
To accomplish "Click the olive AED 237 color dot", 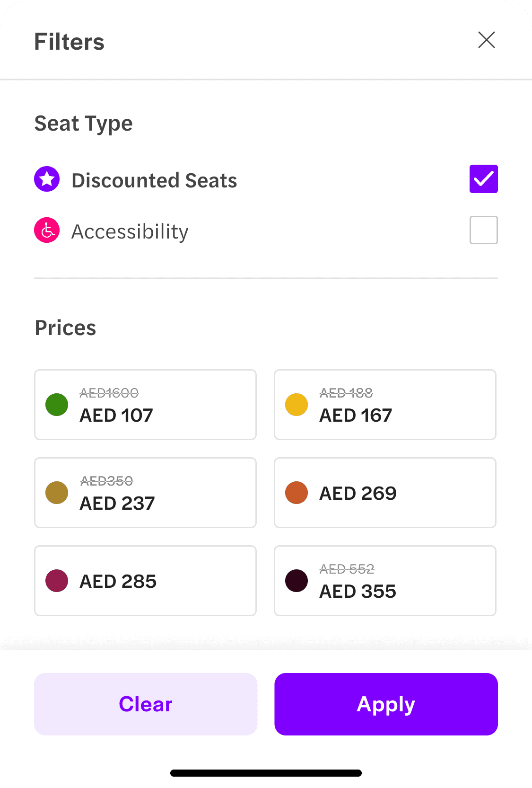I will [57, 493].
